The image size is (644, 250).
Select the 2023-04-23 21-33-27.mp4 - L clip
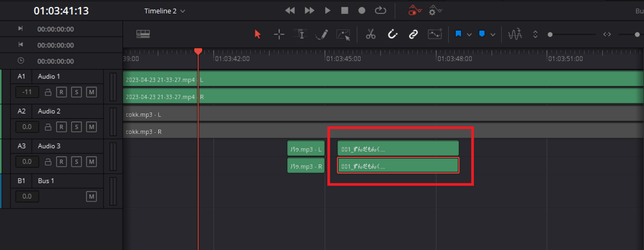(383, 80)
